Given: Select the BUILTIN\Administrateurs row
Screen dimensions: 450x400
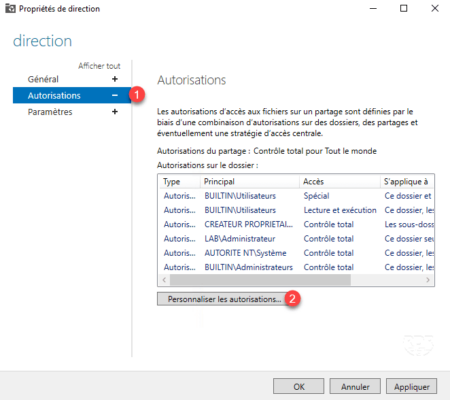Looking at the screenshot, I should 296,267.
